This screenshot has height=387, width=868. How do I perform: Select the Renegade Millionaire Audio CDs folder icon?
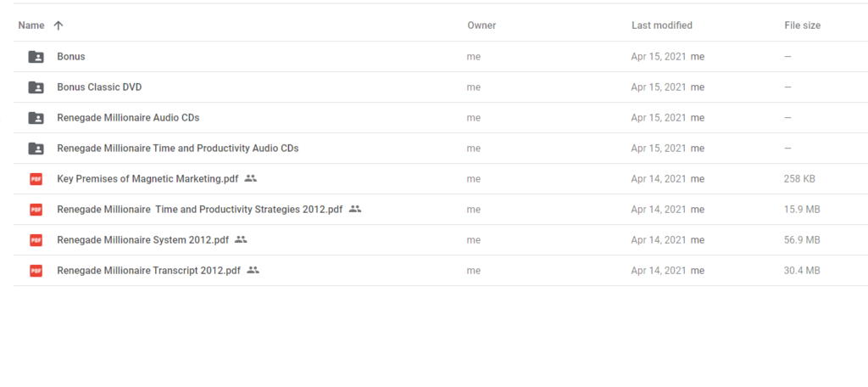pyautogui.click(x=36, y=117)
